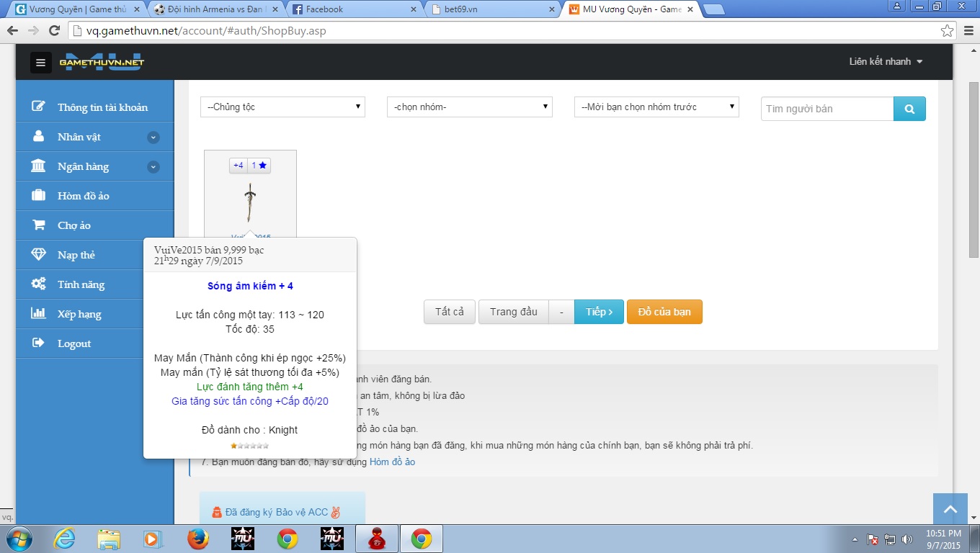The height and width of the screenshot is (553, 980).
Task: Click the scroll-to-top arrow button
Action: (x=950, y=510)
